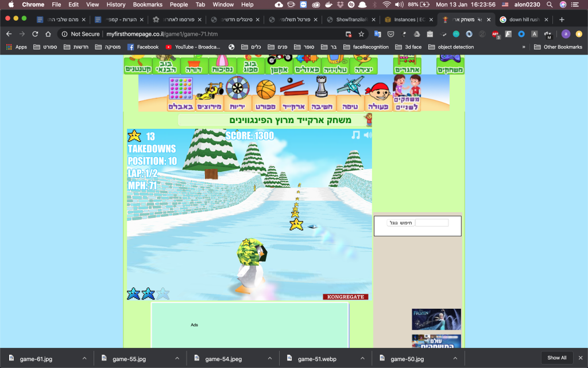Go to the browser Home page
Screen dimensions: 588x368
(x=48, y=34)
